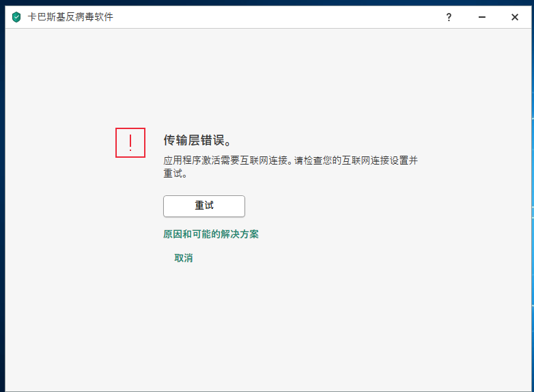This screenshot has width=534, height=392.
Task: Click the 取消 cancel link
Action: coord(184,258)
